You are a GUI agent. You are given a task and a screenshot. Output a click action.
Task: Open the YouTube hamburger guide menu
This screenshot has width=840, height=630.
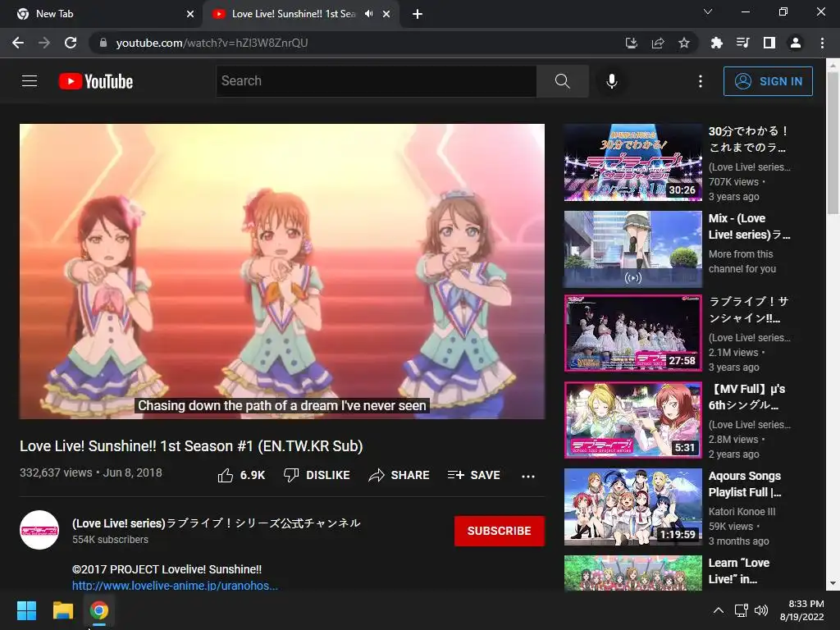pyautogui.click(x=30, y=81)
